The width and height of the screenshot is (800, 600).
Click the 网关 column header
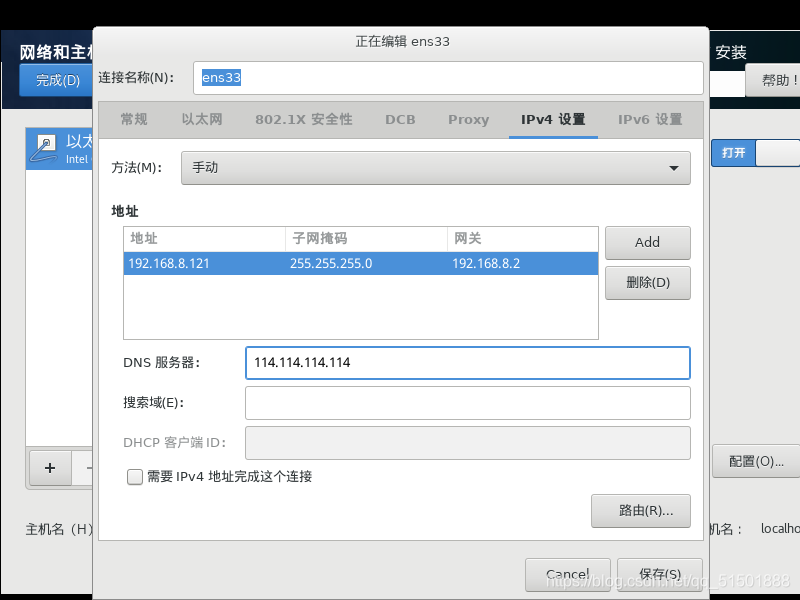pos(522,239)
